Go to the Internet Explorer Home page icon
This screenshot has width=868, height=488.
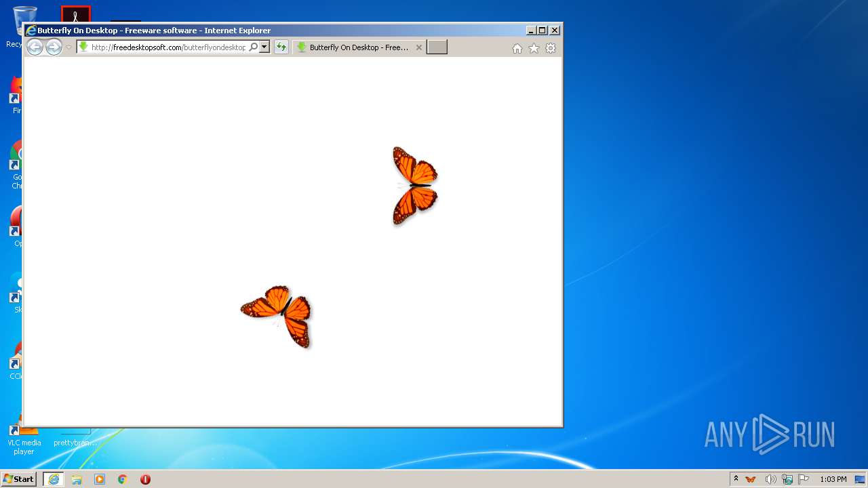(x=517, y=48)
